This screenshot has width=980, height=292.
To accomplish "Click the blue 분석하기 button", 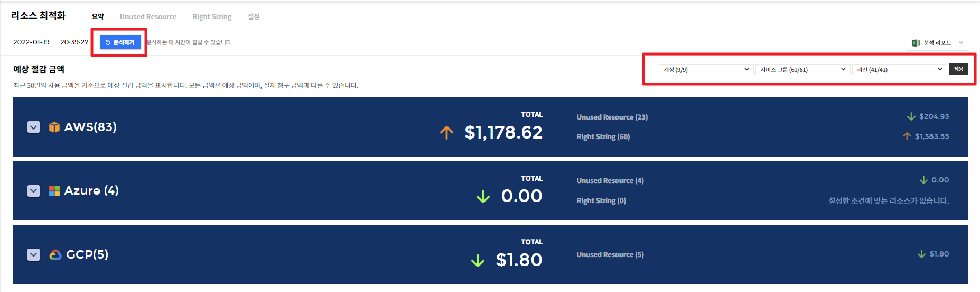I will coord(120,42).
